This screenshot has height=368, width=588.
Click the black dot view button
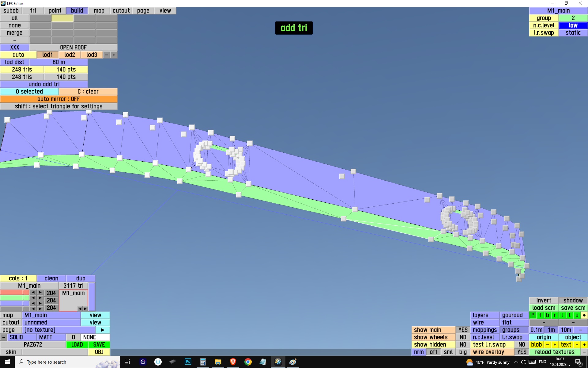584,315
